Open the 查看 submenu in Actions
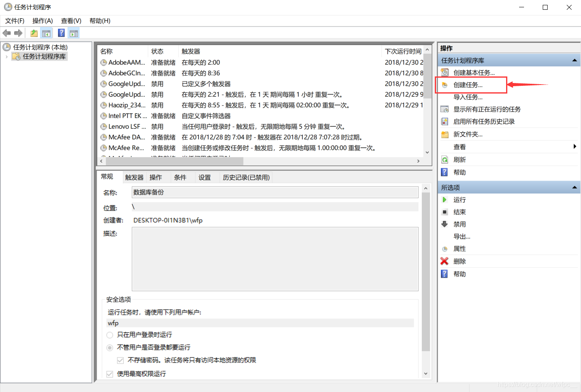 (509, 147)
